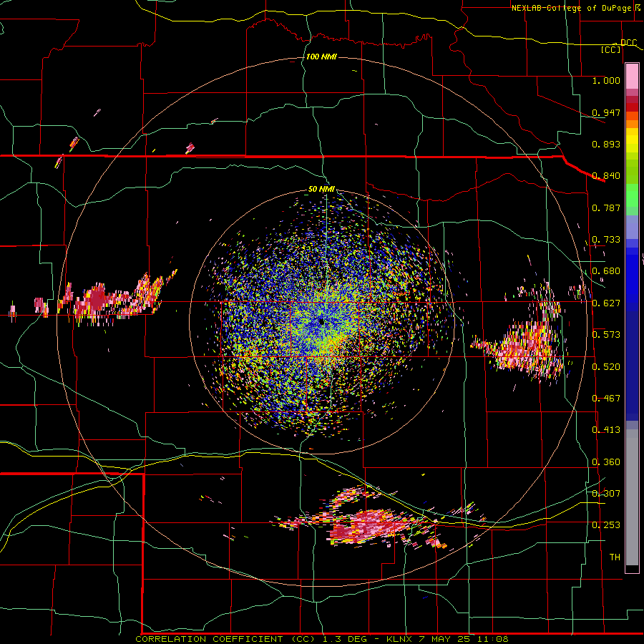The image size is (644, 644).
Task: Click the 1.000 legend value
Action: tap(606, 80)
